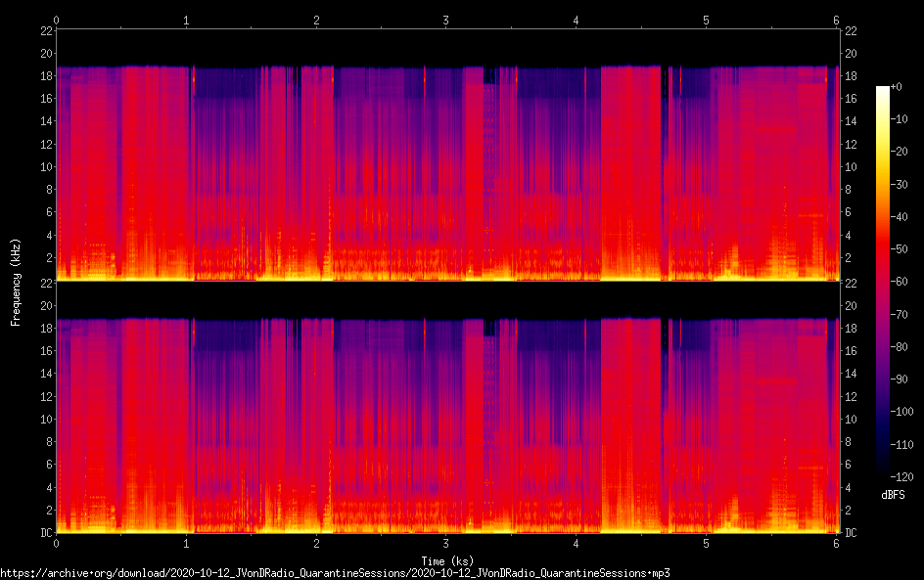Screen dimensions: 924x580
Task: Click the '-30' value on the scale
Action: coord(900,184)
